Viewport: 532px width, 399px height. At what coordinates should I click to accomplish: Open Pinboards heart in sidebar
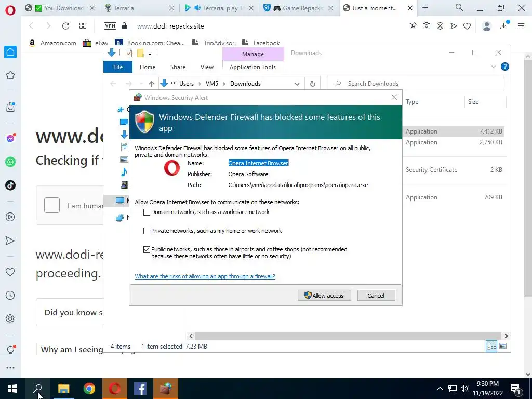[10, 272]
